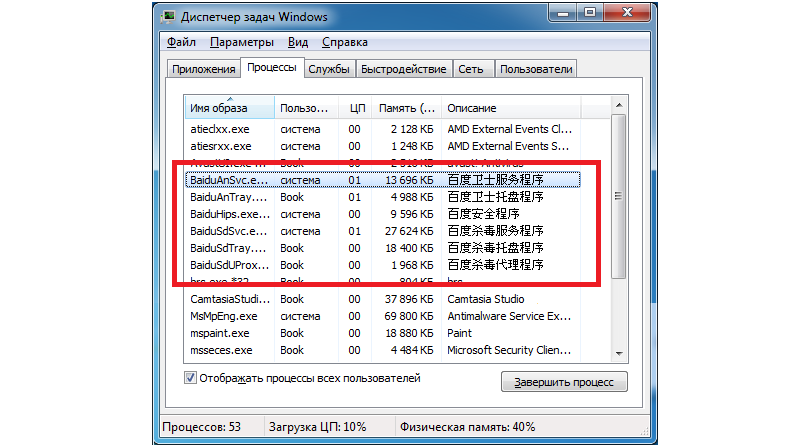This screenshot has height=447, width=800.
Task: Sort by the ЦП column header
Action: 355,108
